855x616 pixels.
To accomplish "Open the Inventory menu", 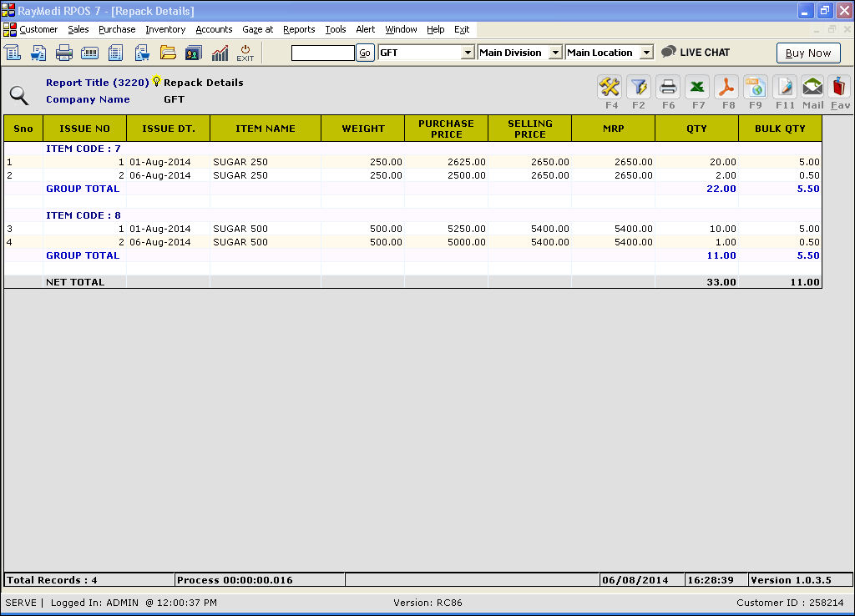I will click(x=165, y=29).
